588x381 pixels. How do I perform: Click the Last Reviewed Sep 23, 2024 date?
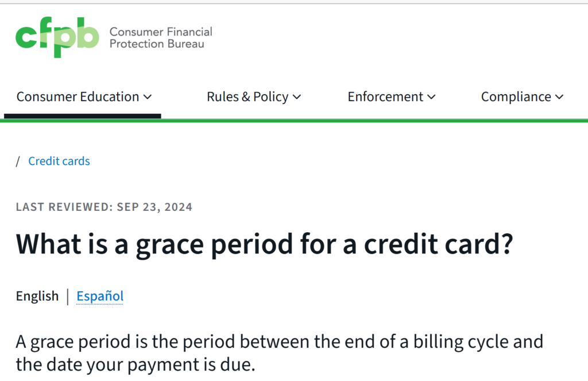tap(104, 207)
